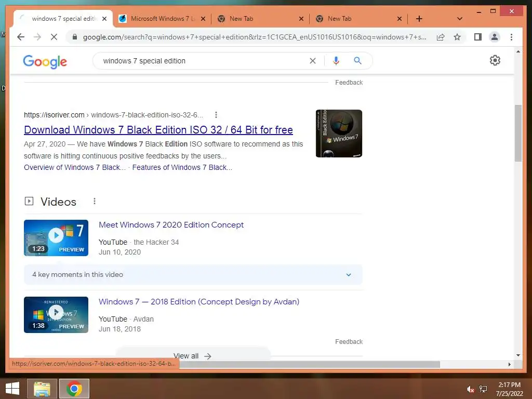
Task: Open the taskbar clock showing 2:17 PM
Action: [509, 389]
